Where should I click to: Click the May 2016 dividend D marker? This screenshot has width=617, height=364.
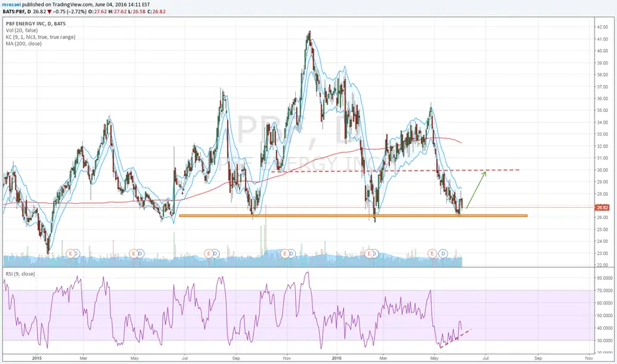click(x=444, y=253)
